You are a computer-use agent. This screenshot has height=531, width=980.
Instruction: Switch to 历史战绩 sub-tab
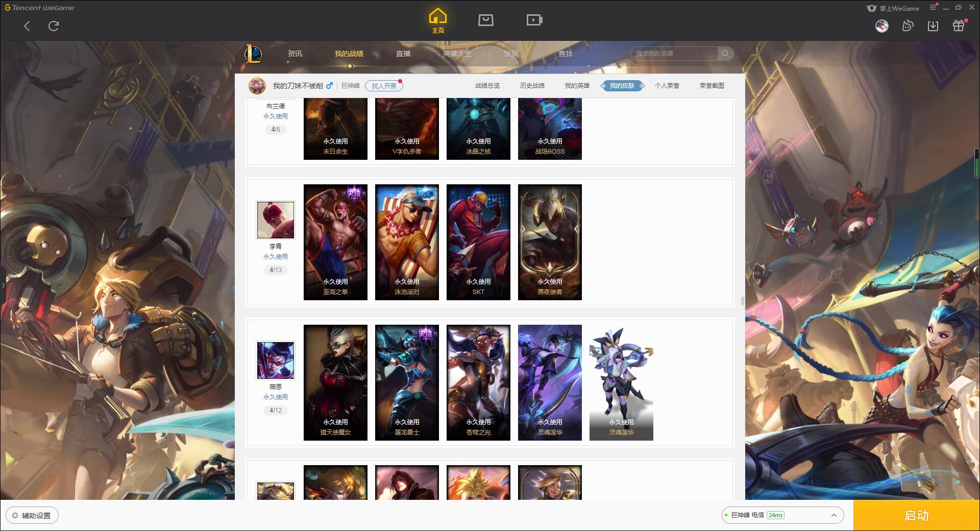pos(532,86)
